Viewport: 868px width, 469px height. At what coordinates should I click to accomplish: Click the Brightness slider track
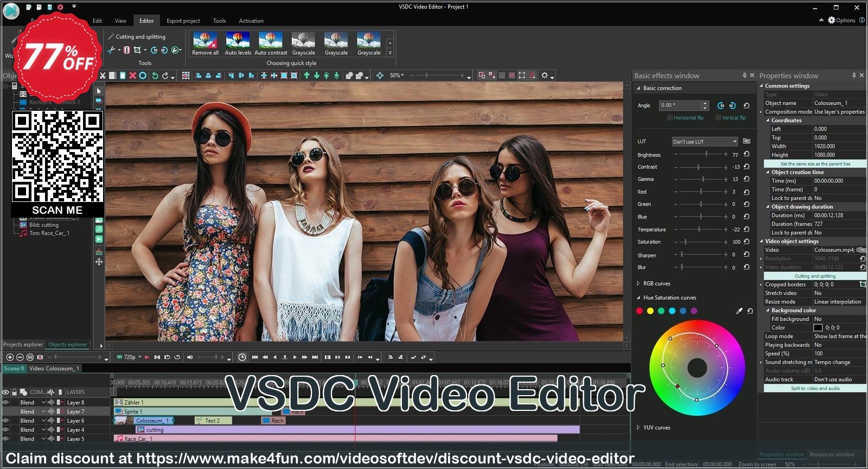700,154
